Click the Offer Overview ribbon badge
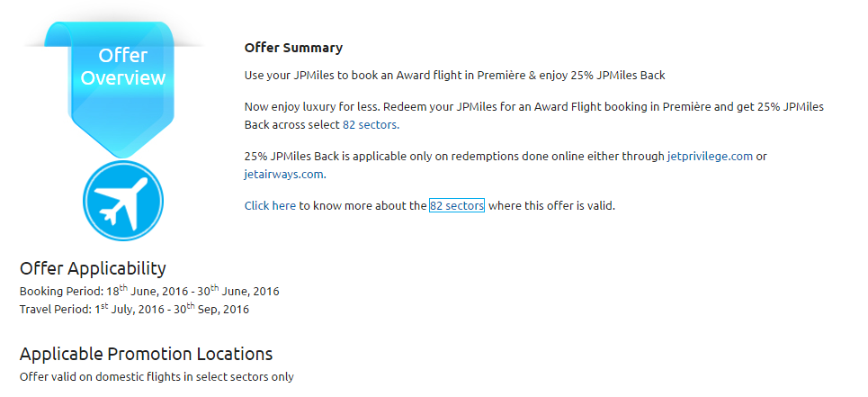Viewport: 868px width, 397px height. pyautogui.click(x=123, y=68)
